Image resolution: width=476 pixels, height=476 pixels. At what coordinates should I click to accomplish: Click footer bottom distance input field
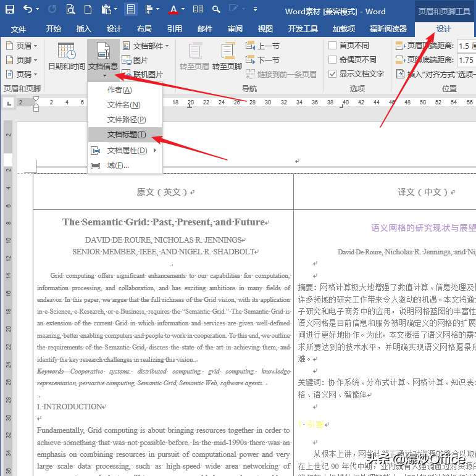click(466, 60)
